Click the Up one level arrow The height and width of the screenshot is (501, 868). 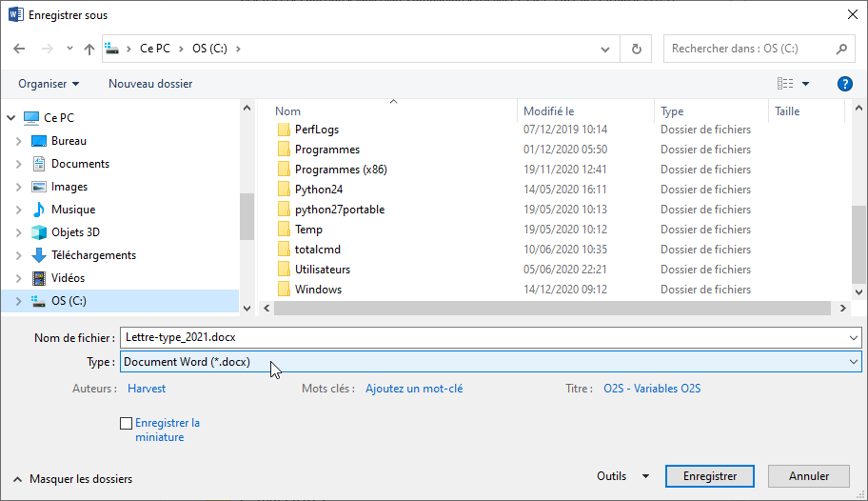pyautogui.click(x=89, y=49)
